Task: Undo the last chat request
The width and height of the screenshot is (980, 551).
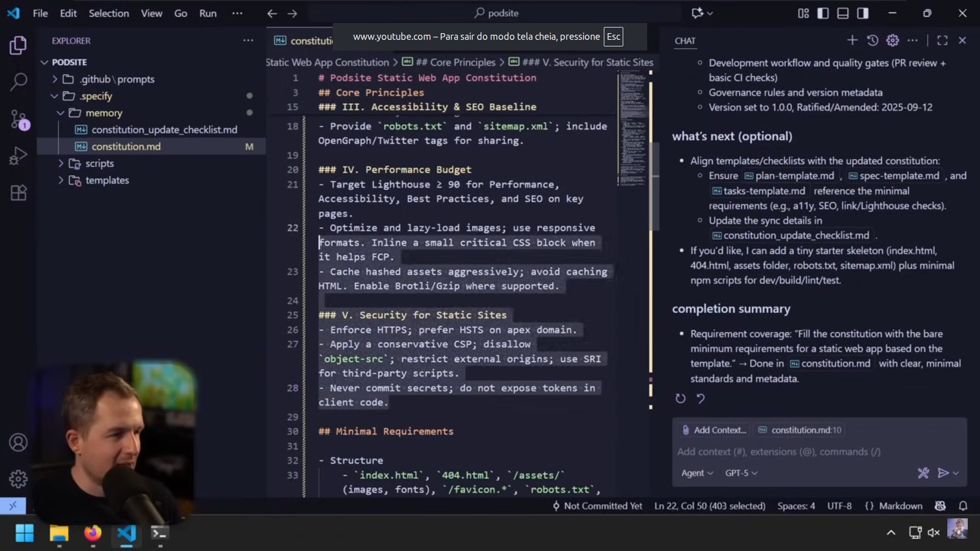Action: click(x=701, y=398)
